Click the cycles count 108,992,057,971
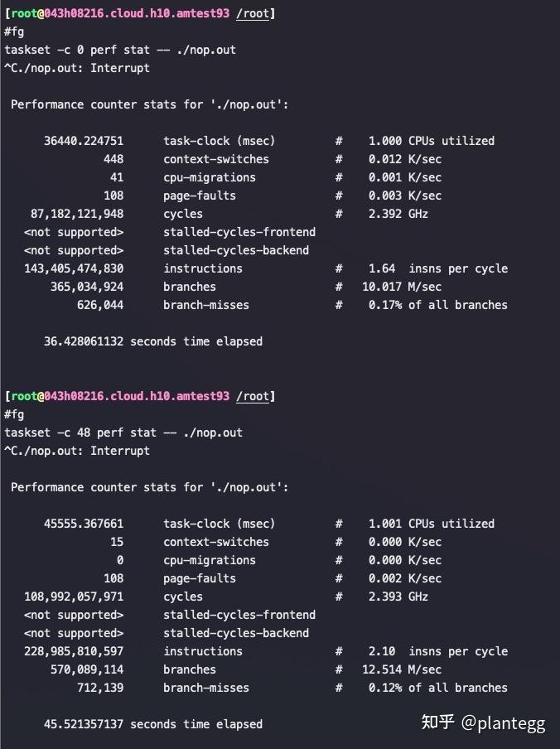This screenshot has width=560, height=749. pos(74,597)
